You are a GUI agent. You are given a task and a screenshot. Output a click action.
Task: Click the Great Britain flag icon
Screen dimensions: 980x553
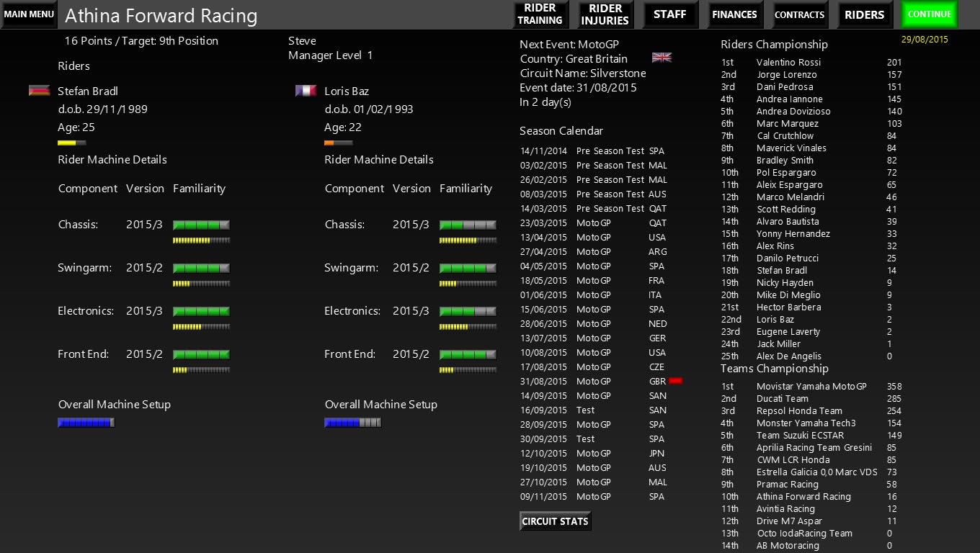tap(661, 58)
